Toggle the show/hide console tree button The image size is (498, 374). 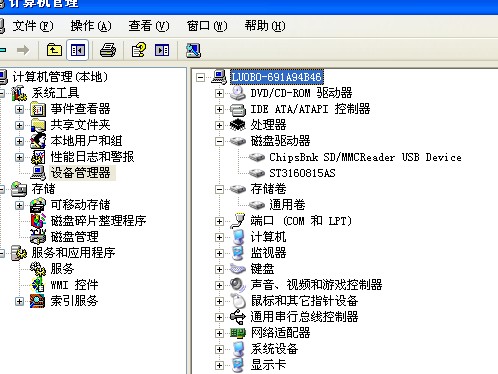(x=77, y=50)
